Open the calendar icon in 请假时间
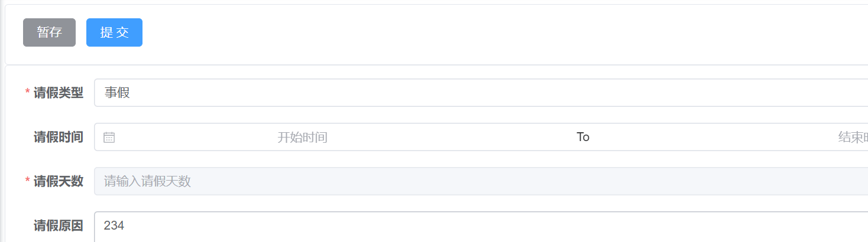The image size is (868, 242). point(109,138)
